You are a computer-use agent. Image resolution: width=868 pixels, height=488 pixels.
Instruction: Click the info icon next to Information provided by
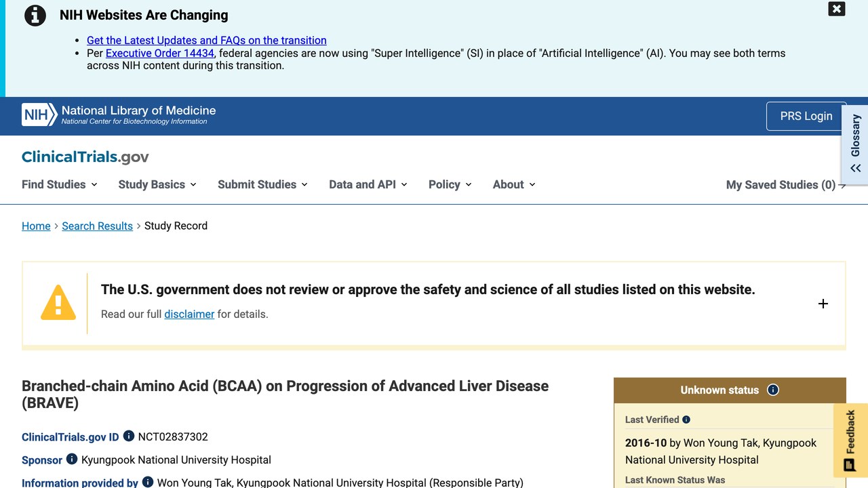pyautogui.click(x=148, y=483)
